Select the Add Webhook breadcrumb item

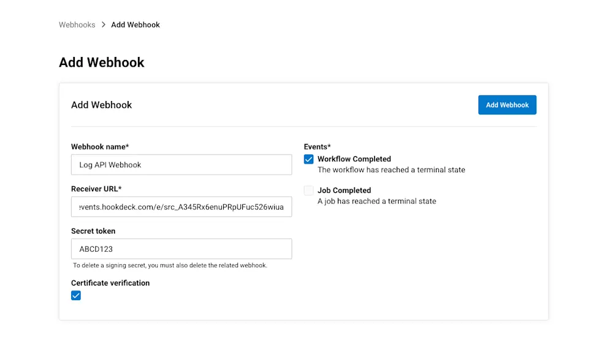pyautogui.click(x=135, y=25)
